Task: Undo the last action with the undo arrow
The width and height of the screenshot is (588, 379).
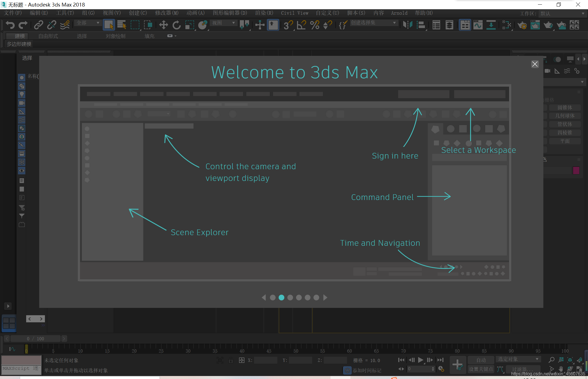Action: 10,25
